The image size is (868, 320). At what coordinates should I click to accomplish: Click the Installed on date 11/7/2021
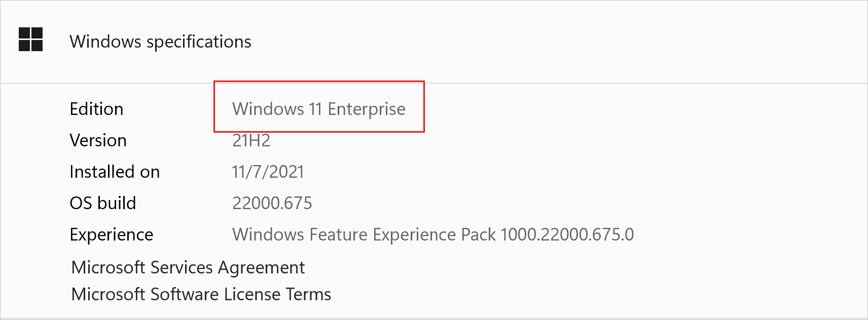click(x=268, y=172)
